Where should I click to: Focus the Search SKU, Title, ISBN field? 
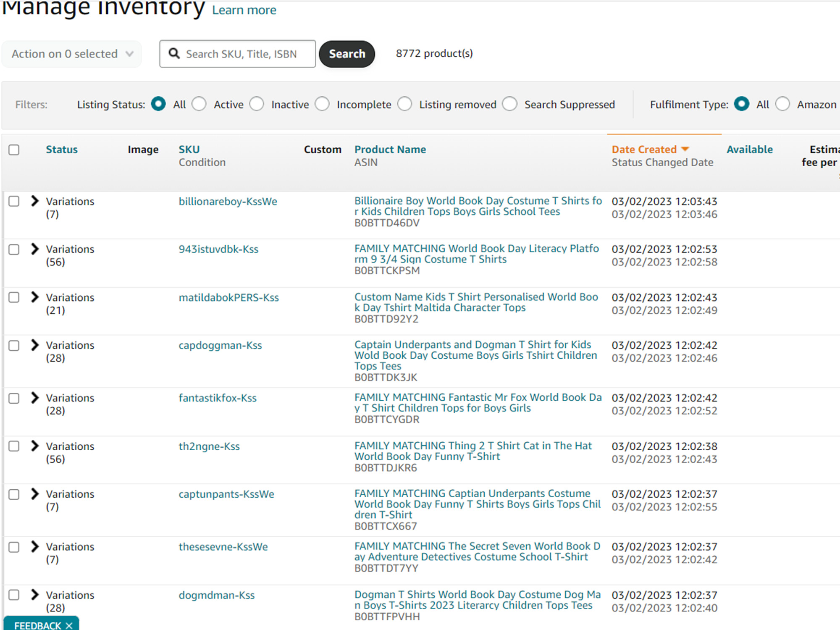pos(238,54)
